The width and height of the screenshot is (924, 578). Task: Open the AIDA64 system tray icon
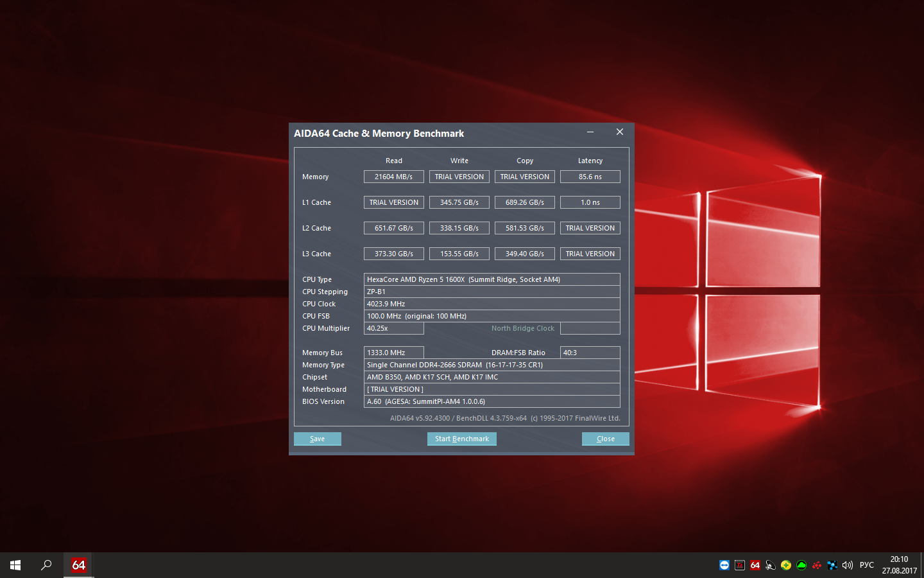click(755, 565)
